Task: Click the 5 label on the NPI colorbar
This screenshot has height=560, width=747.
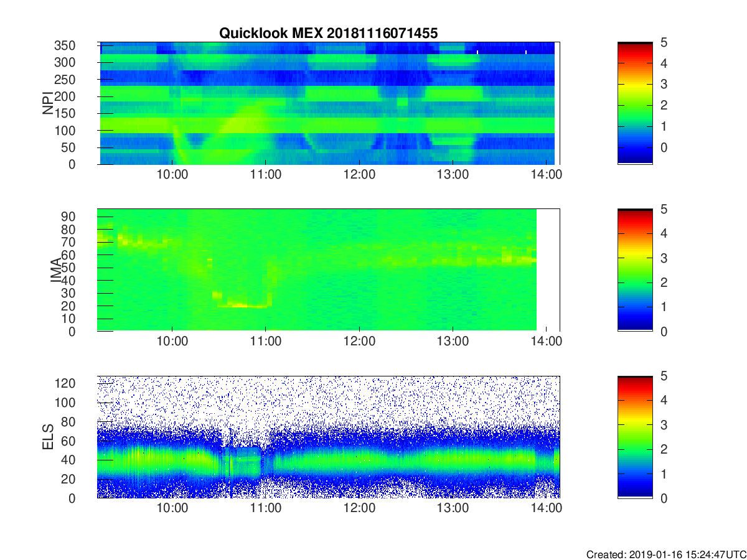Action: pyautogui.click(x=663, y=42)
